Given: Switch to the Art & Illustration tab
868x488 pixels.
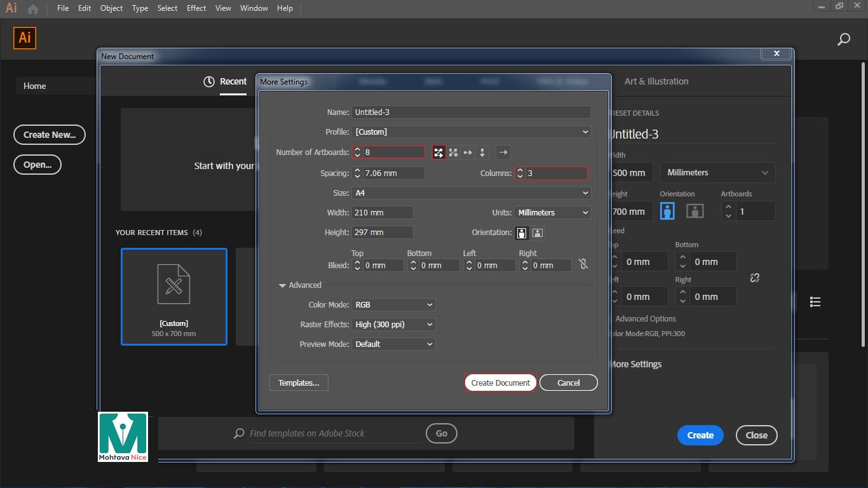Looking at the screenshot, I should click(x=656, y=81).
